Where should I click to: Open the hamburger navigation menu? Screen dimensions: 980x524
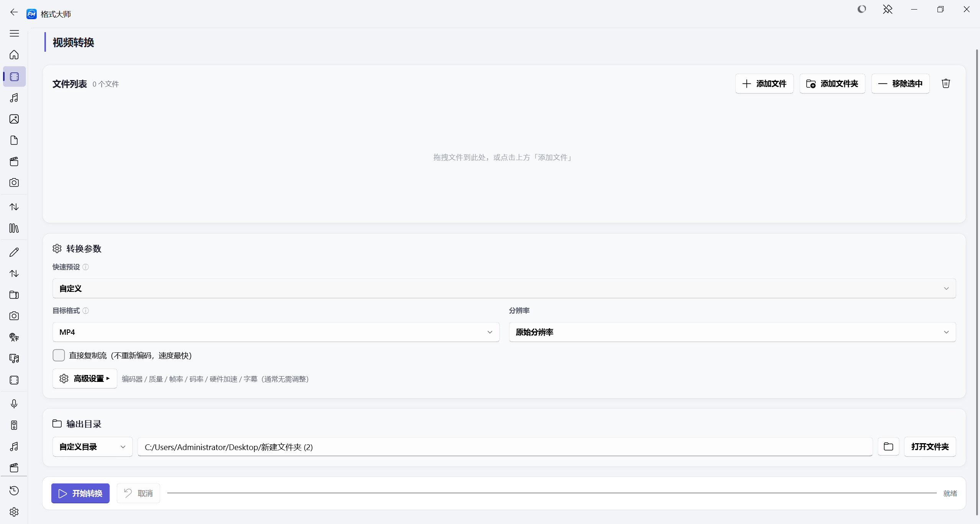coord(14,34)
